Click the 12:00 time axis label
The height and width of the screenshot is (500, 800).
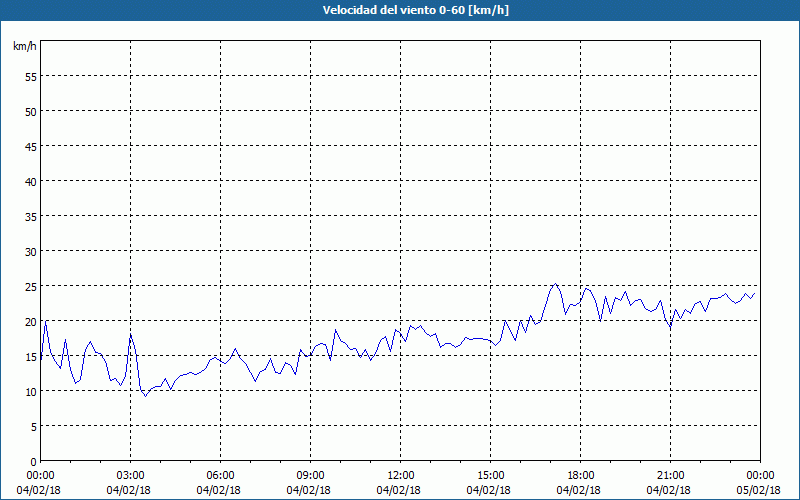(x=401, y=476)
